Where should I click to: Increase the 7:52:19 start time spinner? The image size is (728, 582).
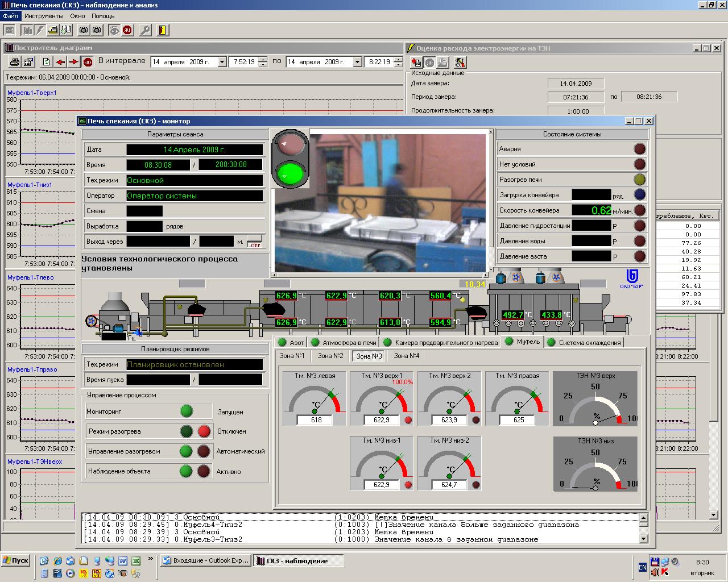point(263,59)
